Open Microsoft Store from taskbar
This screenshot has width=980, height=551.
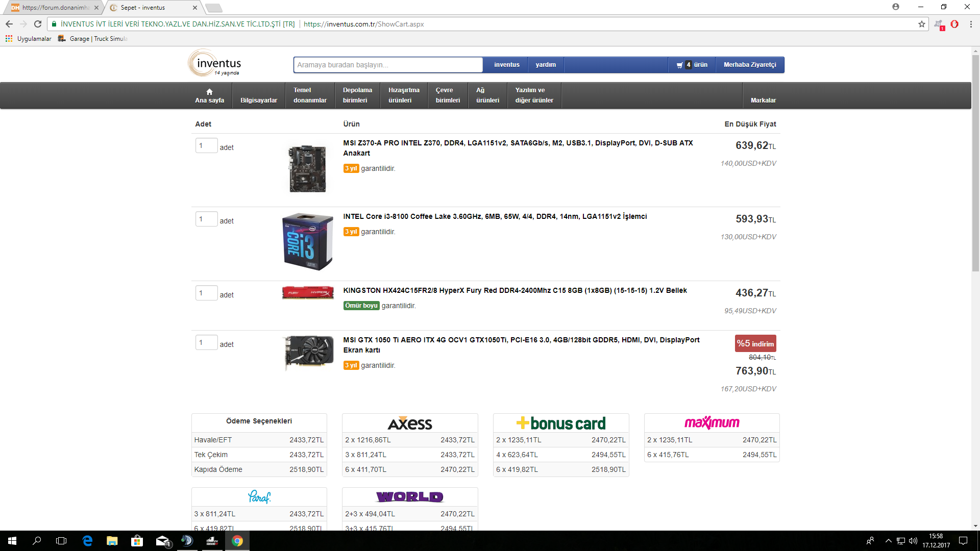[137, 541]
